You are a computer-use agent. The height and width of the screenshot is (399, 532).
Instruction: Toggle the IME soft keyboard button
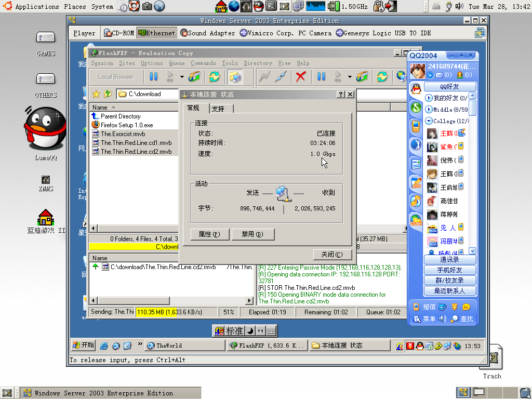click(271, 331)
